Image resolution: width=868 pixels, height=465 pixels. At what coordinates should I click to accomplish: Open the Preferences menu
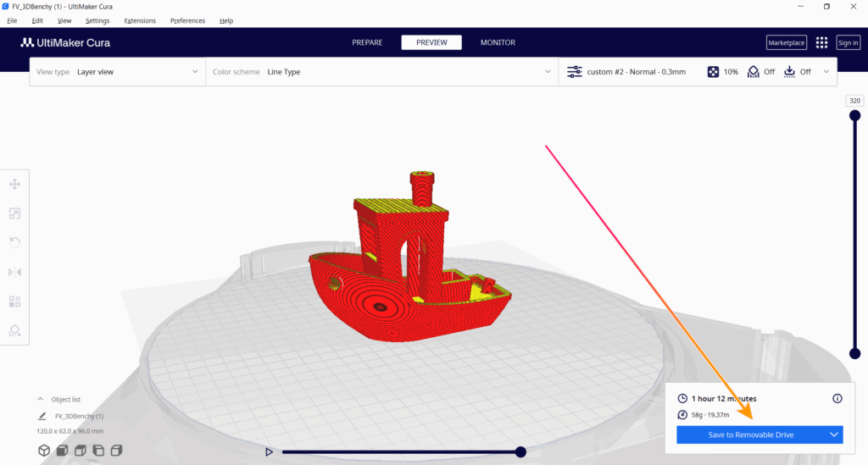pos(187,20)
